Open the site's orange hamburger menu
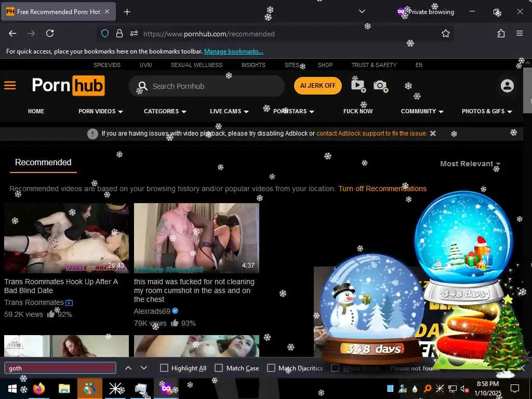The height and width of the screenshot is (399, 532). [x=10, y=85]
